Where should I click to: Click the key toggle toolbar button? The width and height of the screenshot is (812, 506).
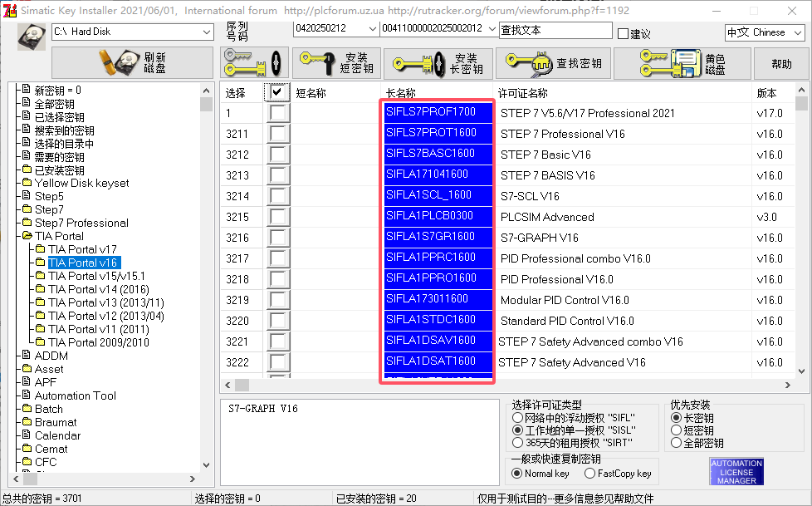253,63
